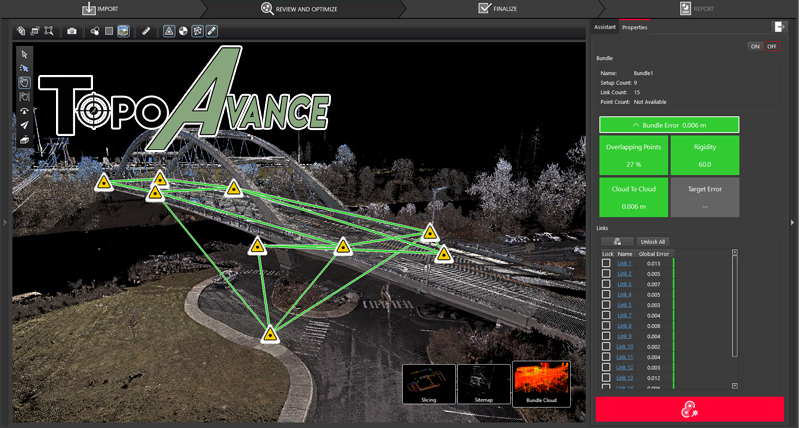Toggle the checkerboard target display icon
The image size is (800, 428).
183,31
